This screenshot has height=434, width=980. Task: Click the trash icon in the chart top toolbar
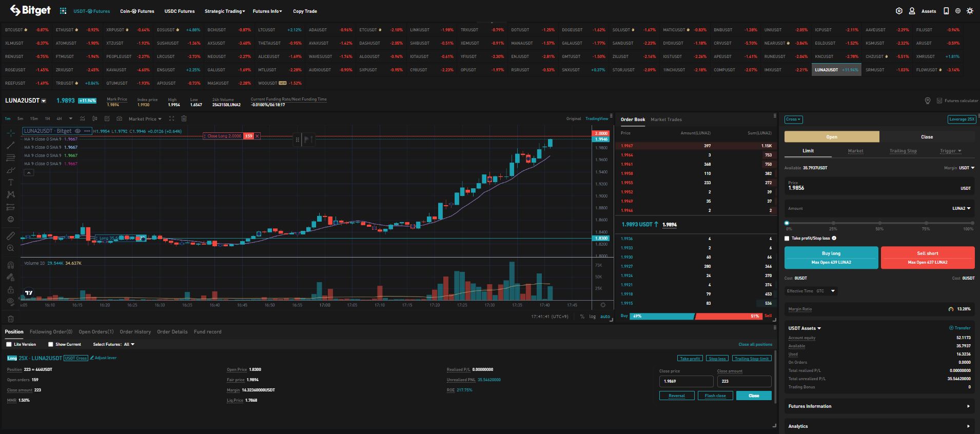pos(184,119)
